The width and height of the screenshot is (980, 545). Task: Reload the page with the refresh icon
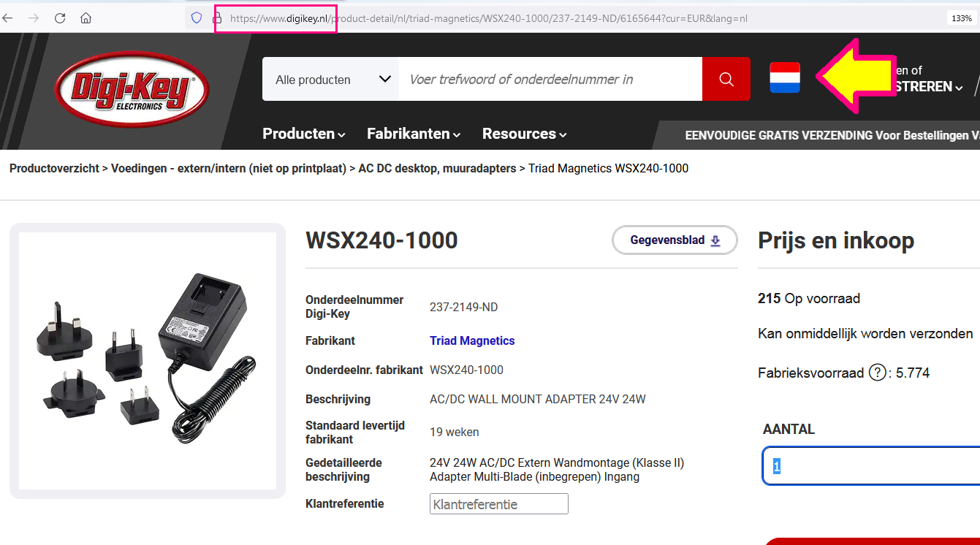pyautogui.click(x=60, y=18)
